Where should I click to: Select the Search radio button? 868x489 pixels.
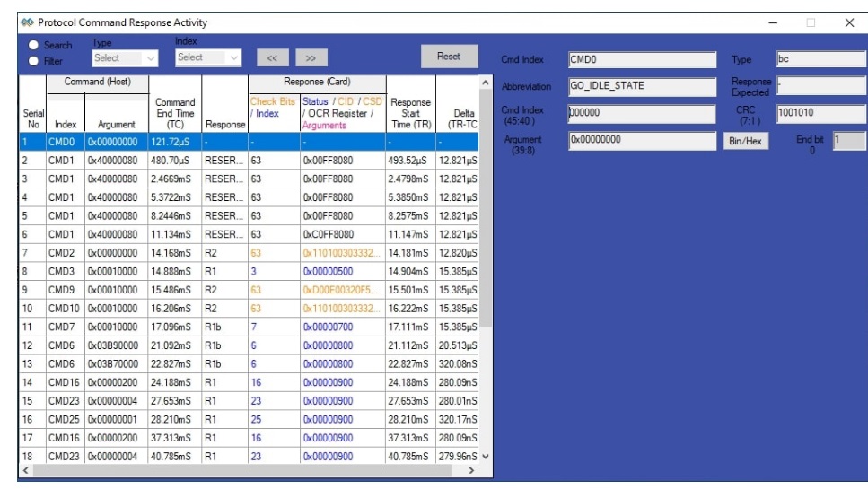pyautogui.click(x=34, y=46)
